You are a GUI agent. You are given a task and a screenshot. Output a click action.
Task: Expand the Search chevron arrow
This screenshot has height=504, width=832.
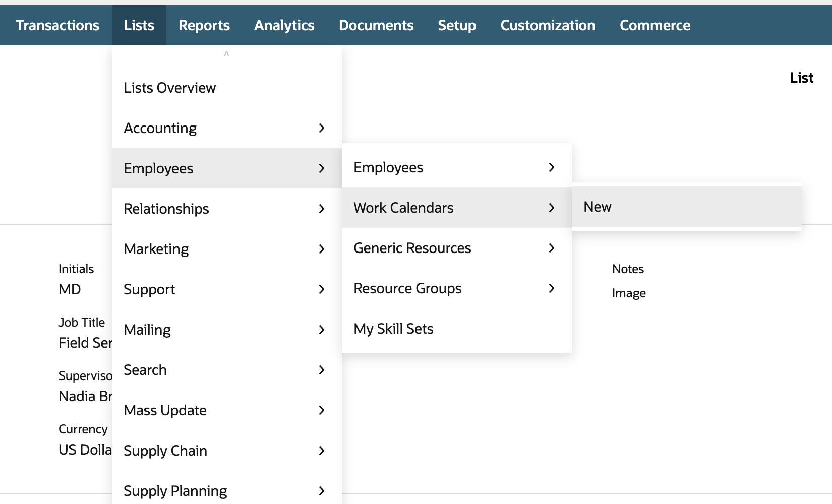pyautogui.click(x=322, y=370)
